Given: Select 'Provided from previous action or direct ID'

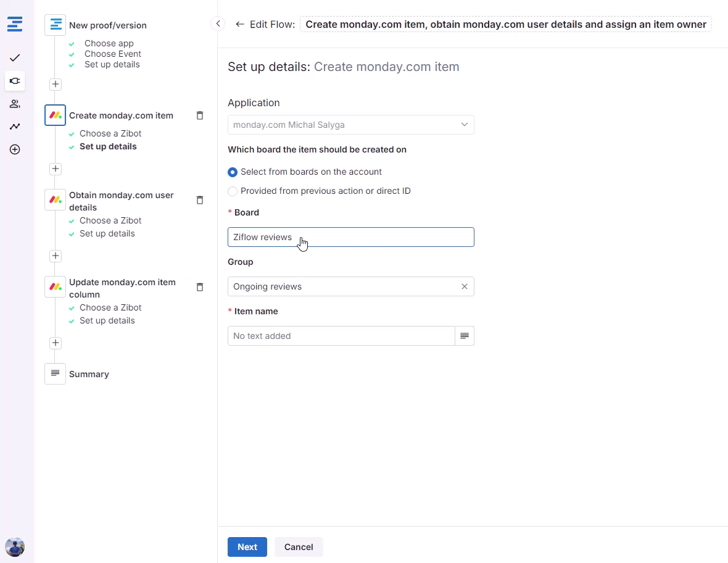Looking at the screenshot, I should coord(233,191).
